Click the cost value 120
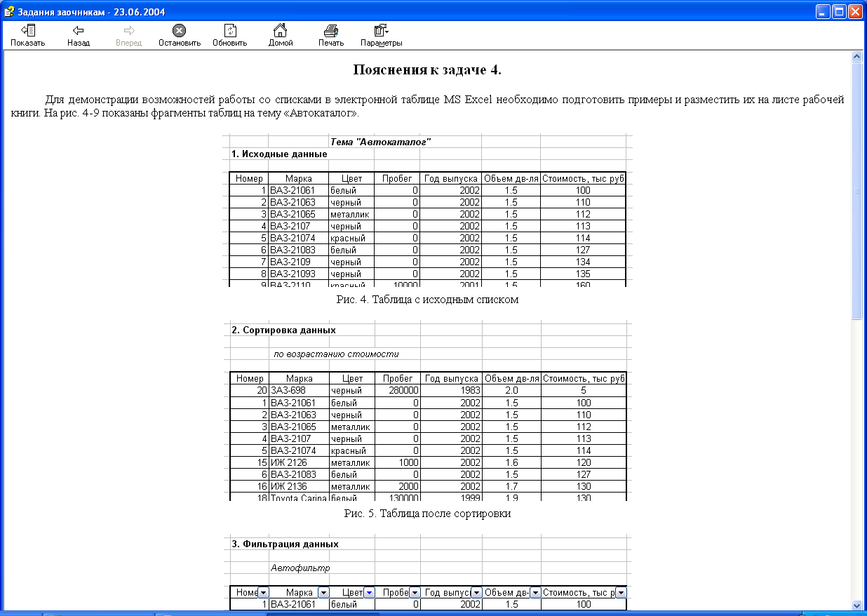 pyautogui.click(x=583, y=462)
